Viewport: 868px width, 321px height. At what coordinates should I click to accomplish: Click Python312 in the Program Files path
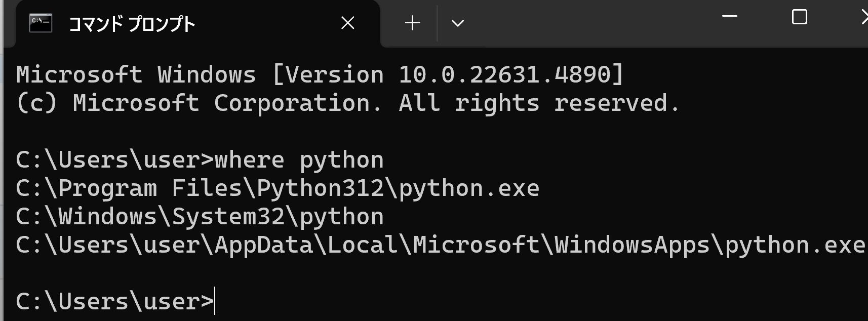tap(320, 188)
